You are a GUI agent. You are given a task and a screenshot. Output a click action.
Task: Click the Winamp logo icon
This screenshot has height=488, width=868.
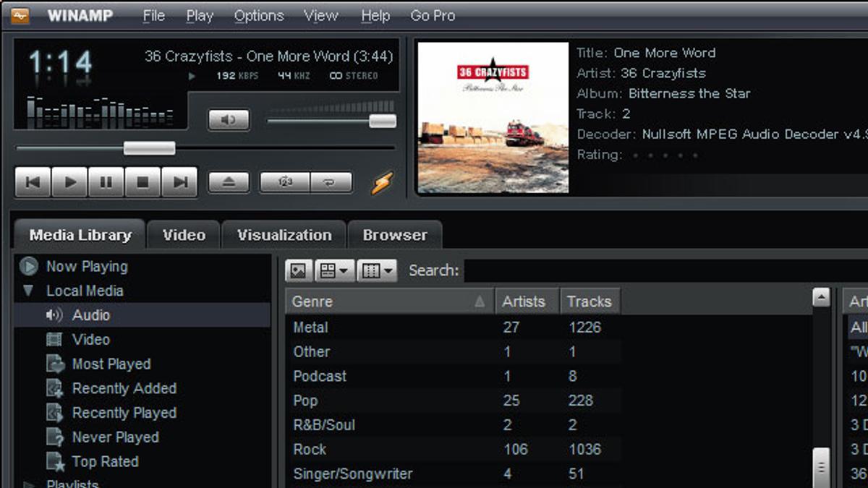(20, 15)
